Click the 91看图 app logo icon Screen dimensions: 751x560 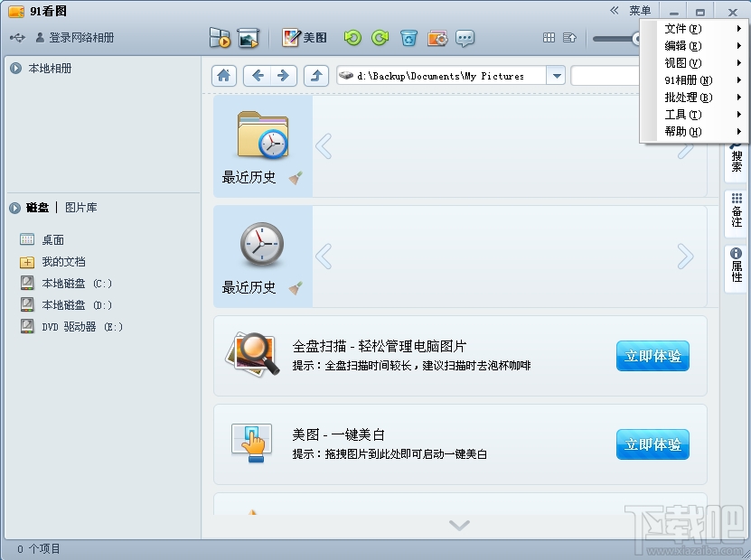(x=16, y=12)
